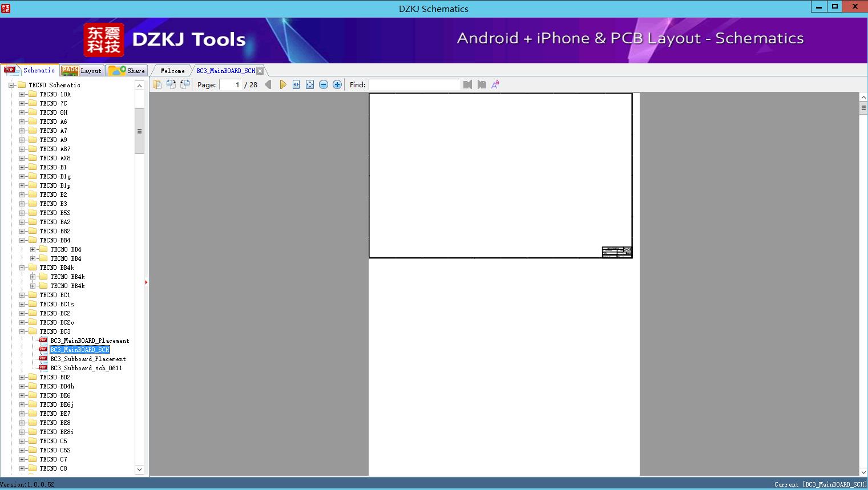Zoom out with the minus icon
Screen dimensions: 868x490
(324, 84)
